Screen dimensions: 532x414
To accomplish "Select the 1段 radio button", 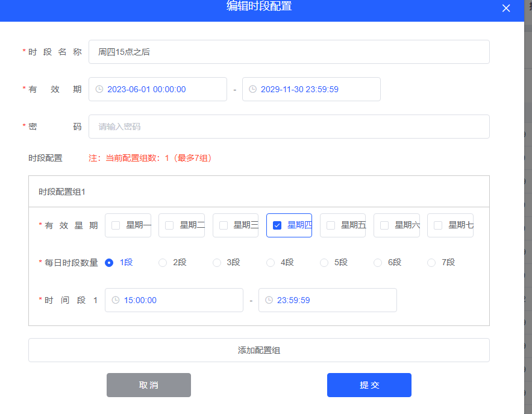I will [109, 263].
